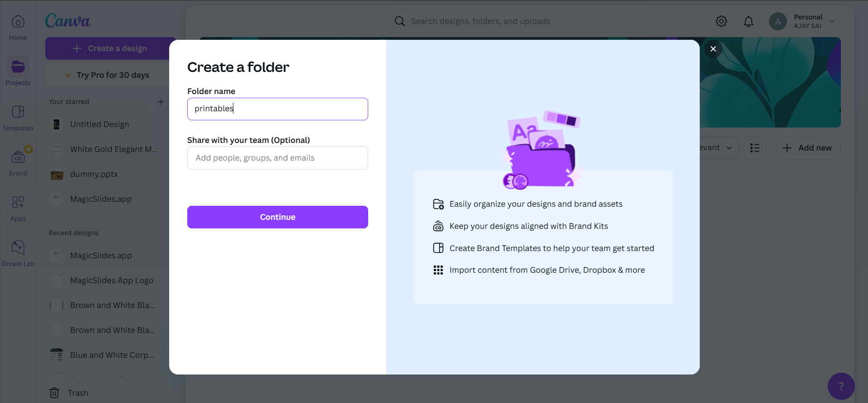Click the Continue button

[278, 217]
